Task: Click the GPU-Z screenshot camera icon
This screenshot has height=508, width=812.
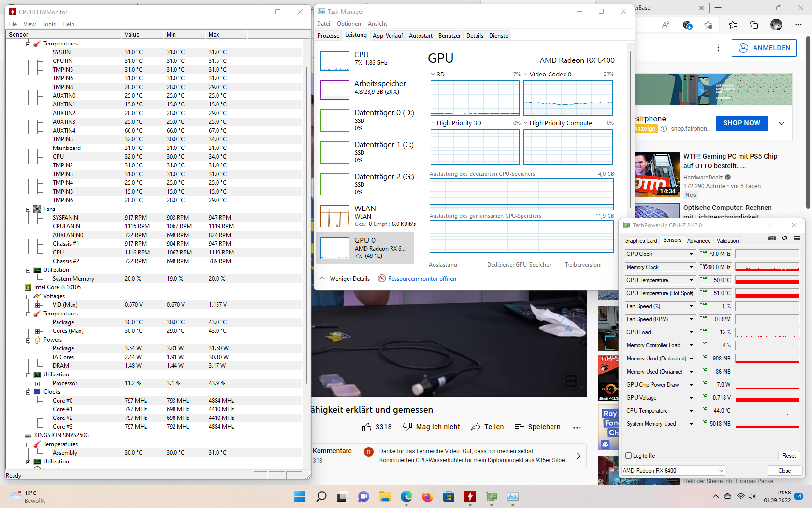Action: (x=772, y=238)
